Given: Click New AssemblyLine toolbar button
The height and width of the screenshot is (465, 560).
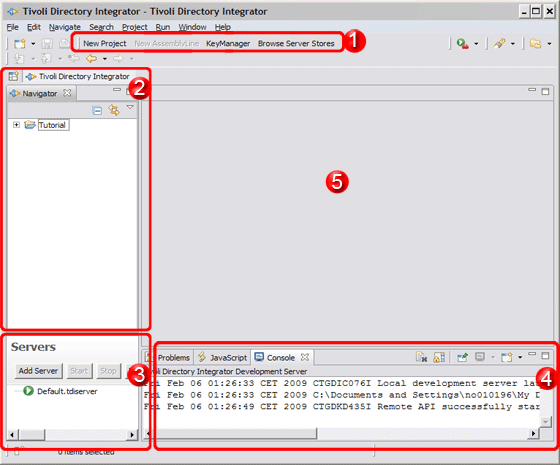Looking at the screenshot, I should click(x=166, y=44).
